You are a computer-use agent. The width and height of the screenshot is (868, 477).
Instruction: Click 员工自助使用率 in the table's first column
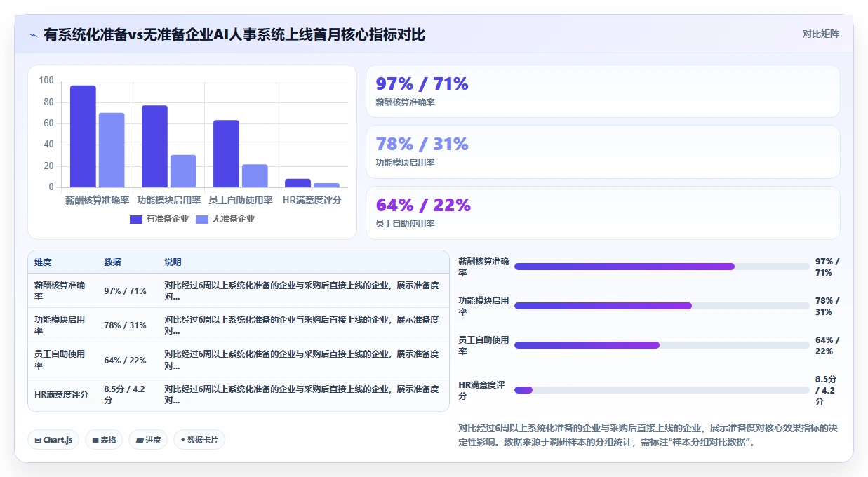coord(60,360)
